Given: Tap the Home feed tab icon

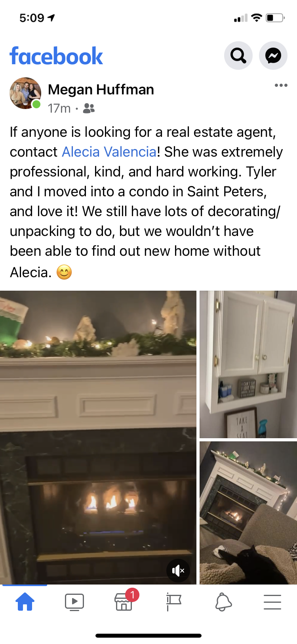Looking at the screenshot, I should [25, 602].
